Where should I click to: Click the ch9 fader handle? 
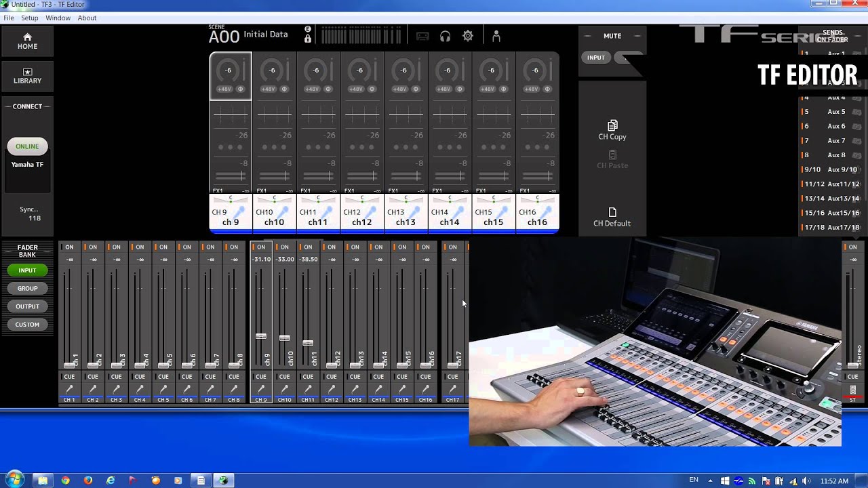(261, 336)
